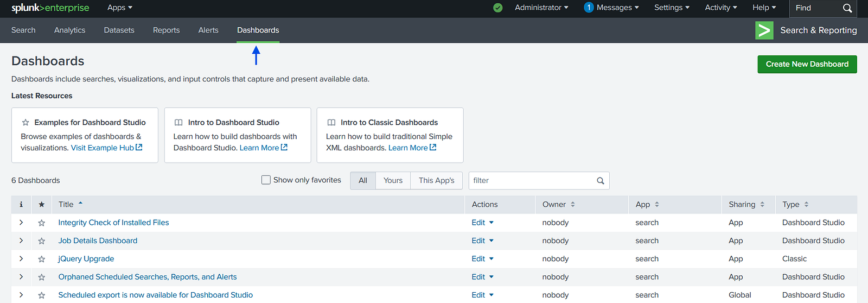868x303 pixels.
Task: Open the Job Details Dashboard link
Action: [x=98, y=241]
